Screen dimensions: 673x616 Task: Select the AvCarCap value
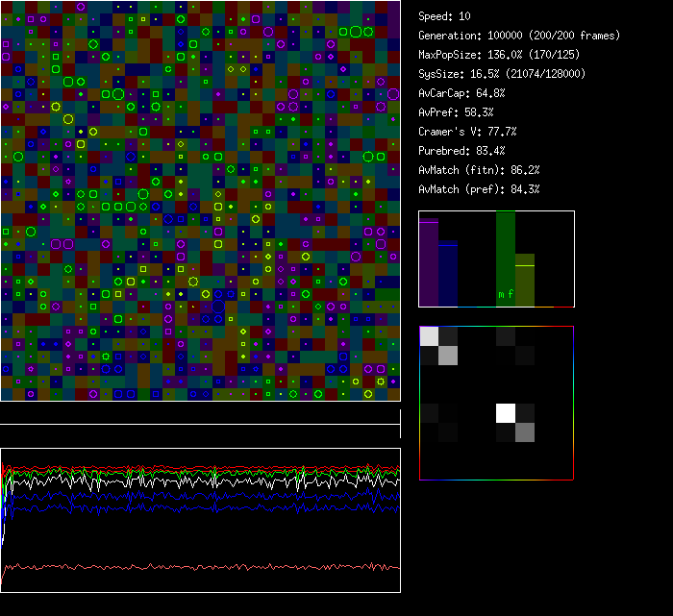461,93
